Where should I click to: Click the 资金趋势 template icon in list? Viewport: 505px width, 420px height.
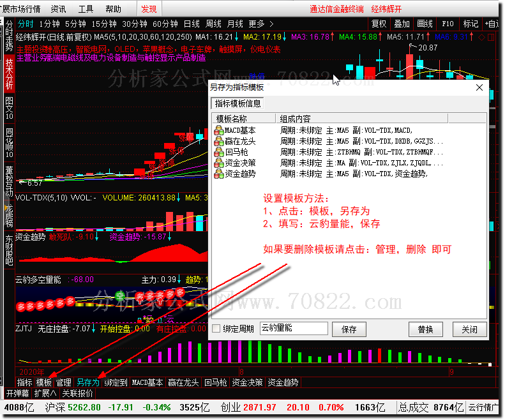(220, 174)
